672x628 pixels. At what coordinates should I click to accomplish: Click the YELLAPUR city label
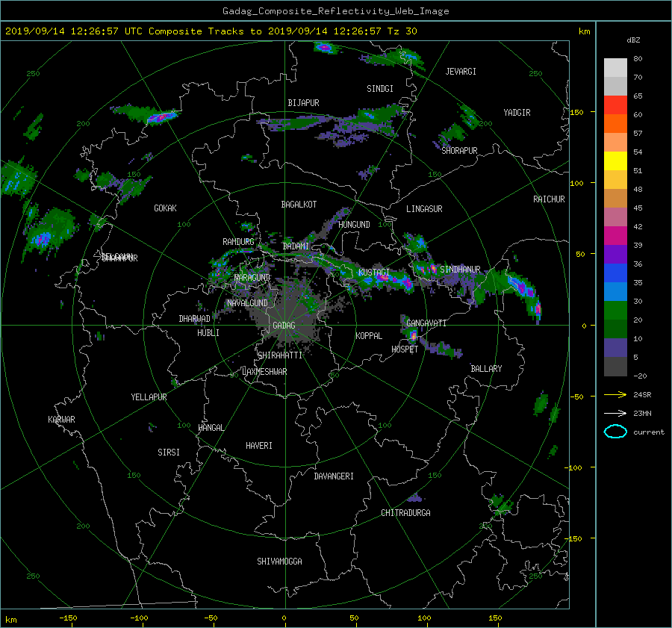point(149,397)
